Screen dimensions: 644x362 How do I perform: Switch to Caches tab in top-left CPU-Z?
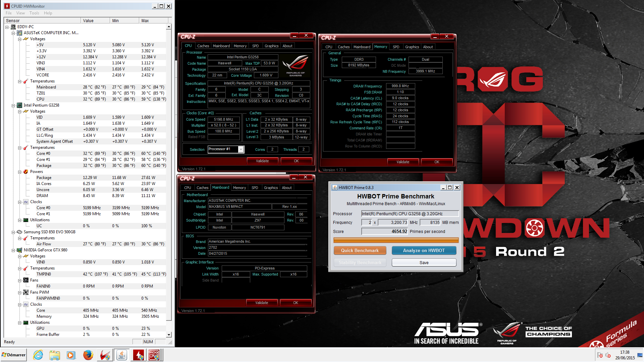click(203, 46)
